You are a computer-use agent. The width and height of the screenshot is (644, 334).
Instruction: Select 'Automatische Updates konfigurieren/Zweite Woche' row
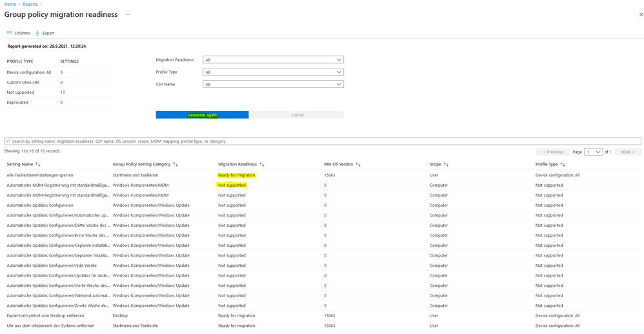tap(322, 306)
